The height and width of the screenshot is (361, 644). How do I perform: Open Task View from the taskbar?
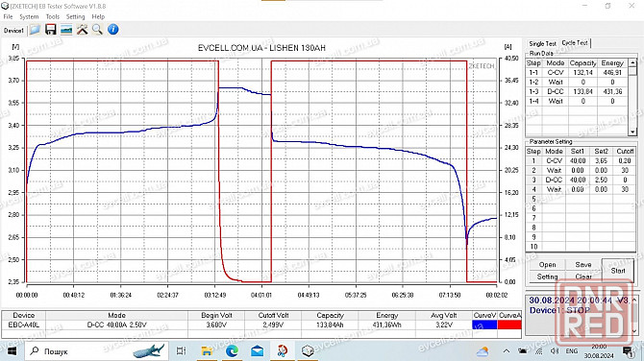click(x=181, y=351)
